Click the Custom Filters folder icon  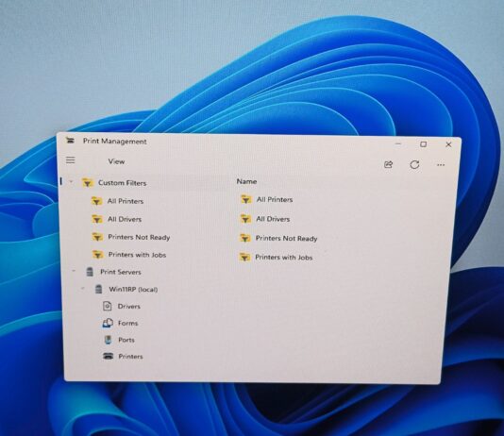click(87, 182)
